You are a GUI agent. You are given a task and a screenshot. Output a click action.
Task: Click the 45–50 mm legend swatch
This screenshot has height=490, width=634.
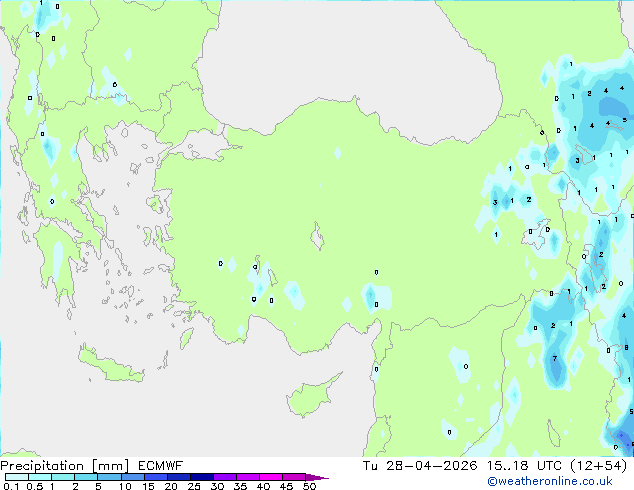pos(294,477)
